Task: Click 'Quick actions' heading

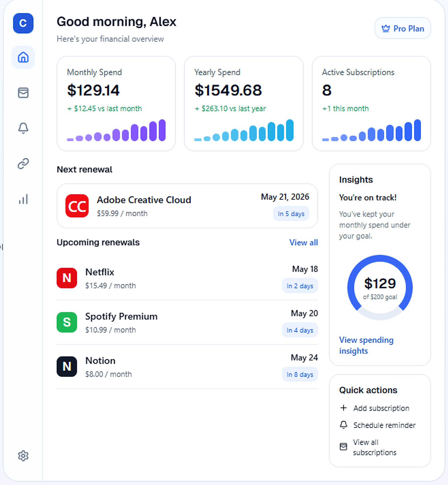Action: 368,390
